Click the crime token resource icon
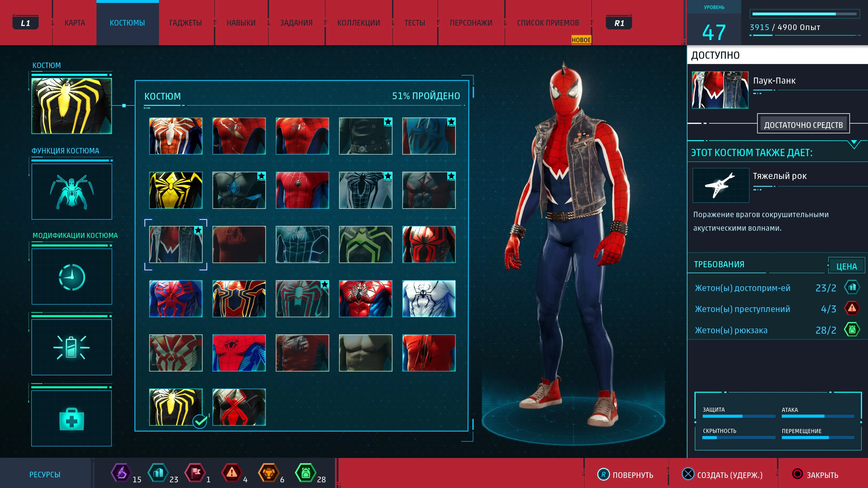Screen dimensions: 868x488 231,473
